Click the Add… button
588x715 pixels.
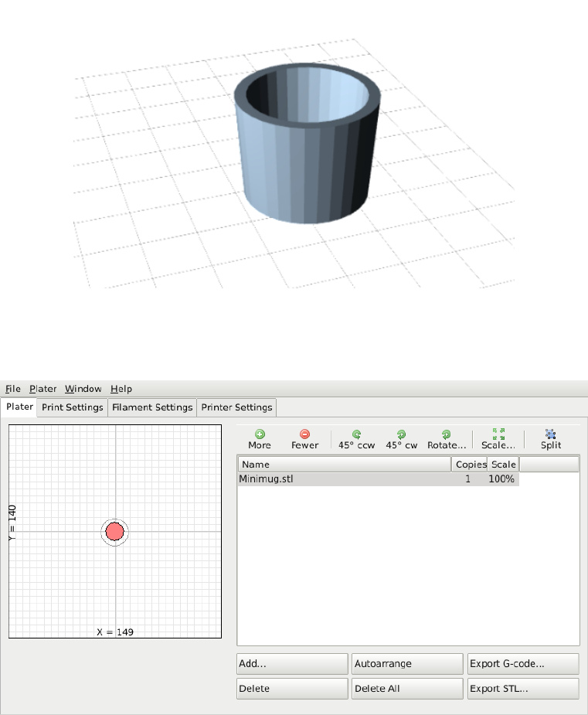tap(292, 663)
